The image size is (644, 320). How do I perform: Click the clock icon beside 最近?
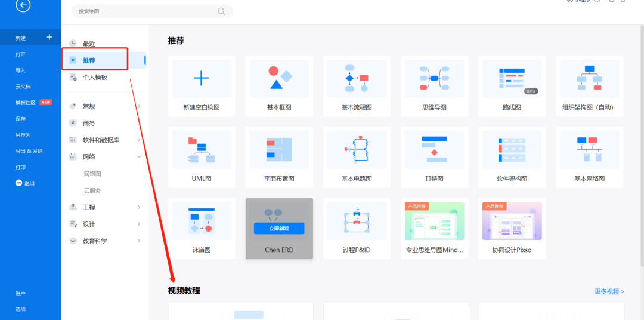tap(73, 43)
